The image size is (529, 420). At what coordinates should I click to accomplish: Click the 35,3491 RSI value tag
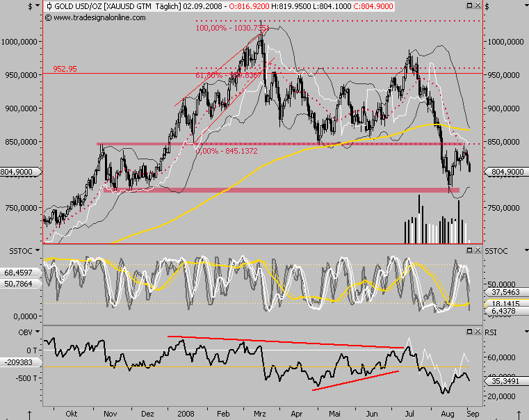pyautogui.click(x=506, y=381)
